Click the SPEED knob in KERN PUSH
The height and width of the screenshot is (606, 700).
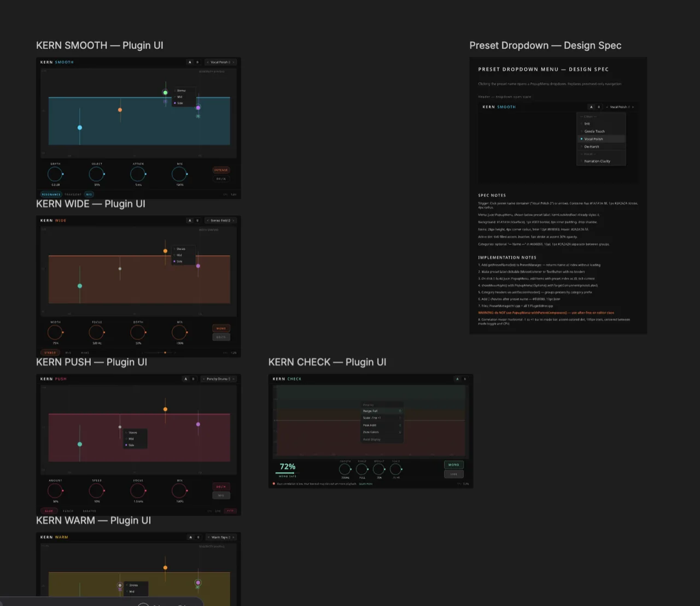[x=96, y=491]
